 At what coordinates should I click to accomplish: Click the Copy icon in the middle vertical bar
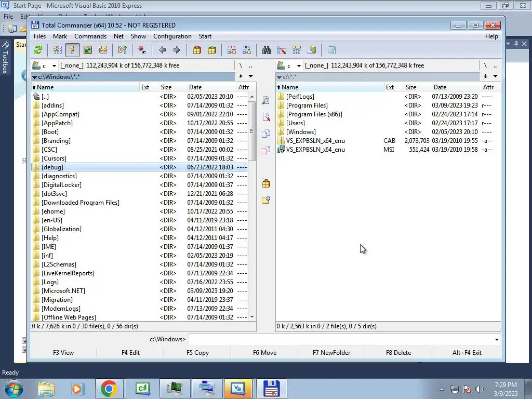coord(266,134)
